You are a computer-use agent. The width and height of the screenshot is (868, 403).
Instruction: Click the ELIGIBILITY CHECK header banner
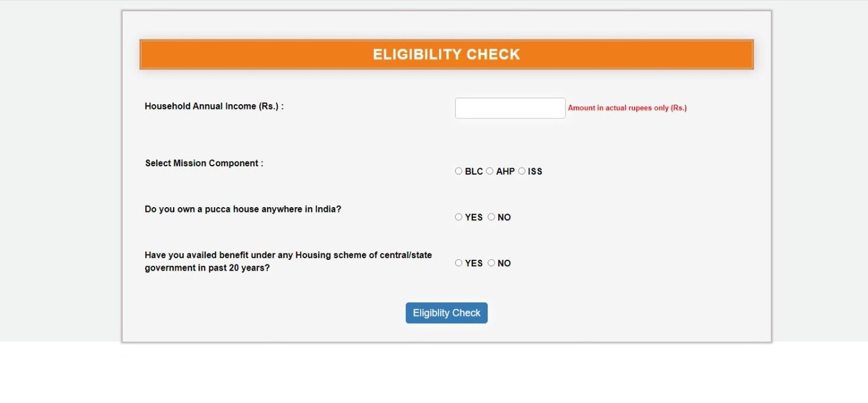click(x=446, y=54)
